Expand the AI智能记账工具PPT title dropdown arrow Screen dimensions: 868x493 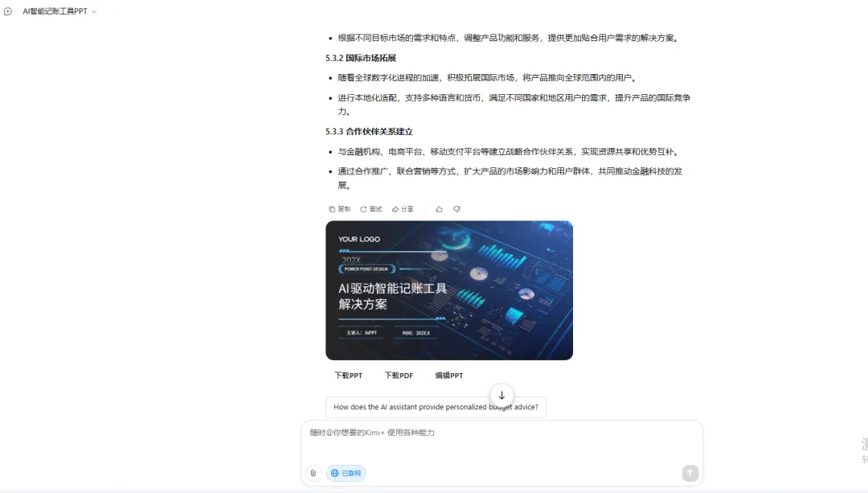(94, 12)
